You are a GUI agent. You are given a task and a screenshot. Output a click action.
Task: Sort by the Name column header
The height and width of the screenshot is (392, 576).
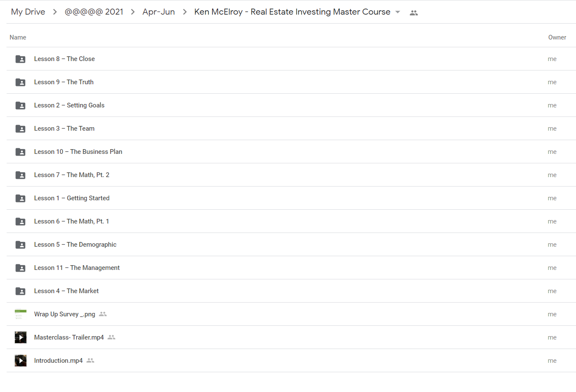pyautogui.click(x=18, y=37)
